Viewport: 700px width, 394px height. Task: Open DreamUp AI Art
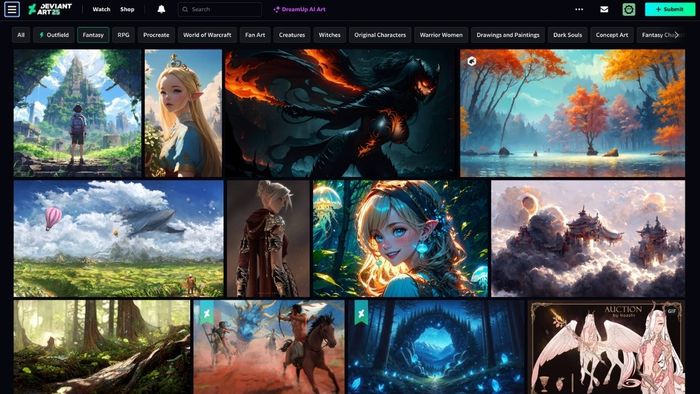click(x=300, y=9)
